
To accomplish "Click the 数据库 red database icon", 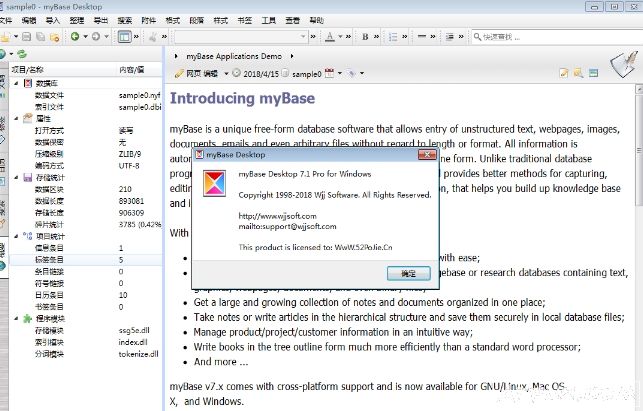I will (27, 83).
